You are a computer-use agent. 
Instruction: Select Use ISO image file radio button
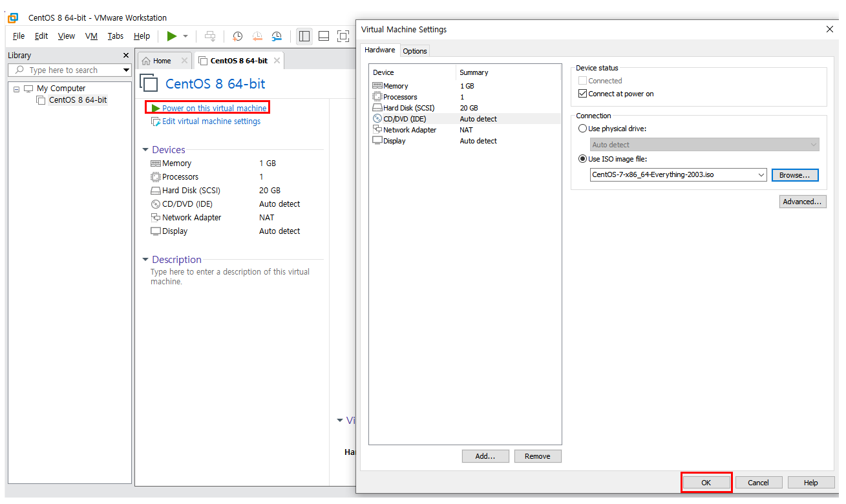[x=583, y=159]
